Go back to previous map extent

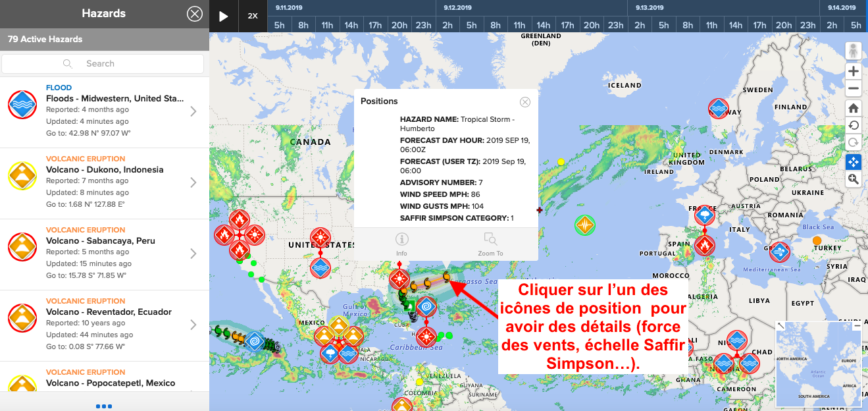[854, 125]
